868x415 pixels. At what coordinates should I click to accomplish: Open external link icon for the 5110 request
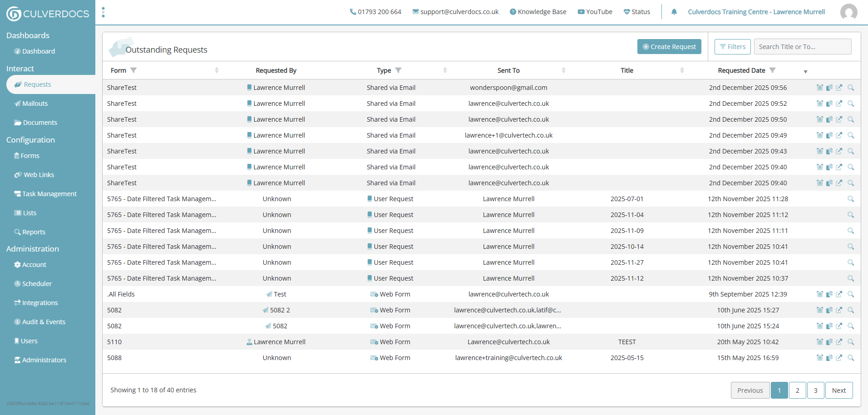pyautogui.click(x=839, y=342)
